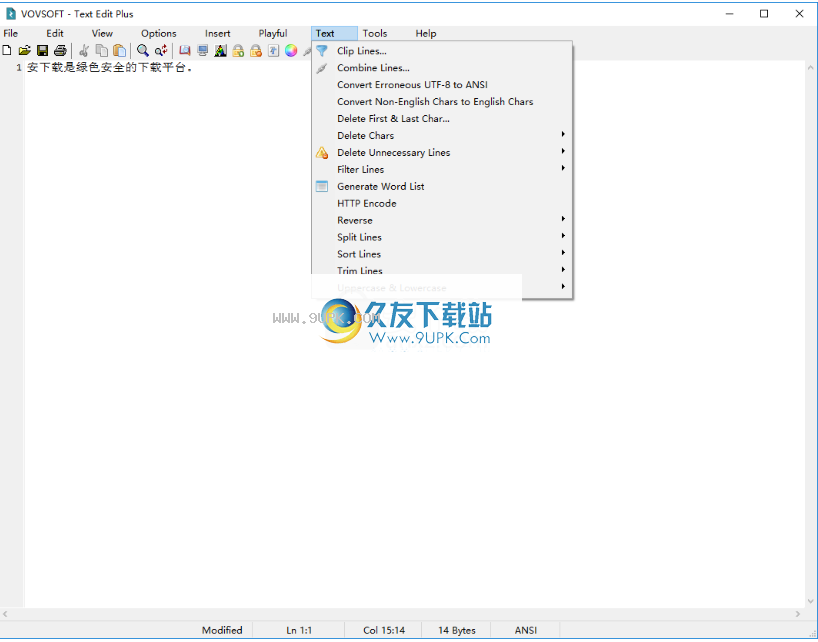Click the computer monitor toolbar icon
Screen dimensions: 818x642
click(202, 51)
